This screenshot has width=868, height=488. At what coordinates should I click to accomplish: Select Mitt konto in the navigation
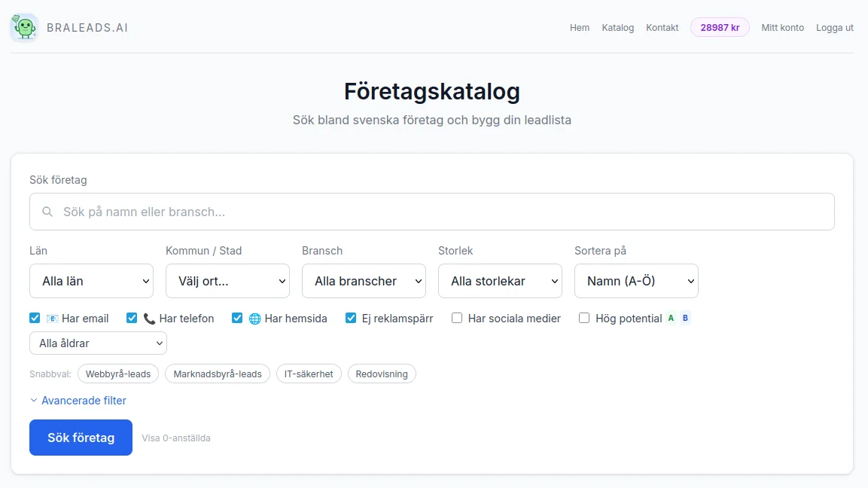782,28
